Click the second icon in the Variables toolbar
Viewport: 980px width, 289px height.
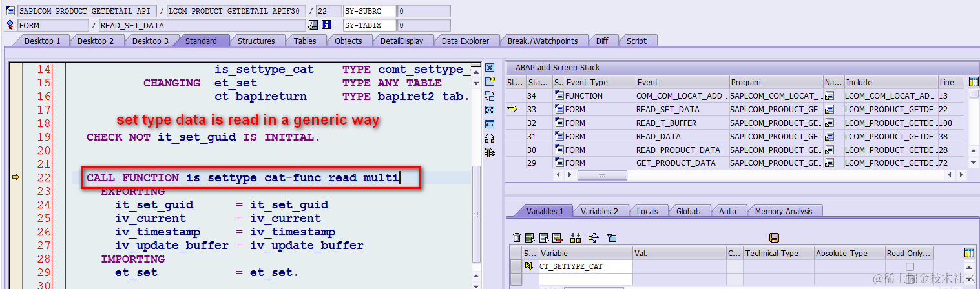[530, 238]
